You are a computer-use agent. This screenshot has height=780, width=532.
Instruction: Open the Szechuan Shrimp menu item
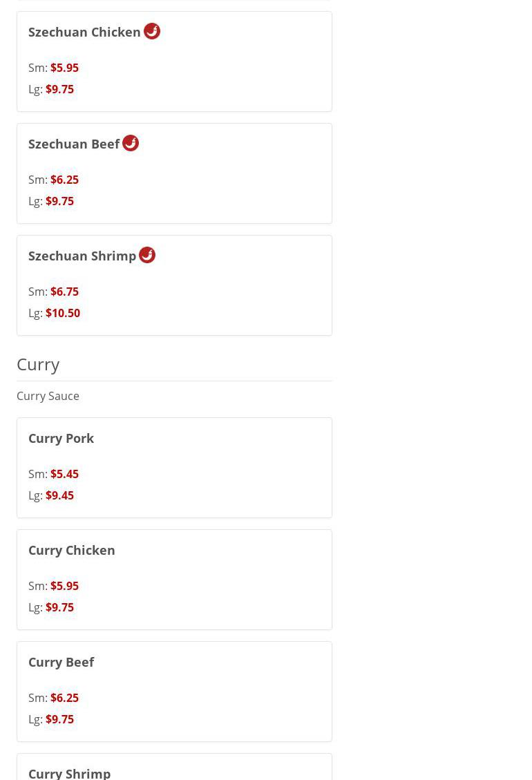[x=82, y=256]
